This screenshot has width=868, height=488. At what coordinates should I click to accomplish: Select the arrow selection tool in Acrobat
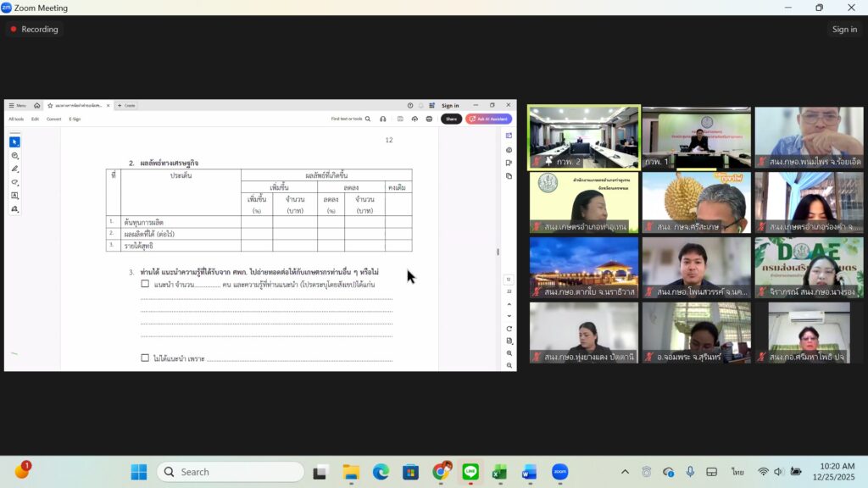click(14, 142)
